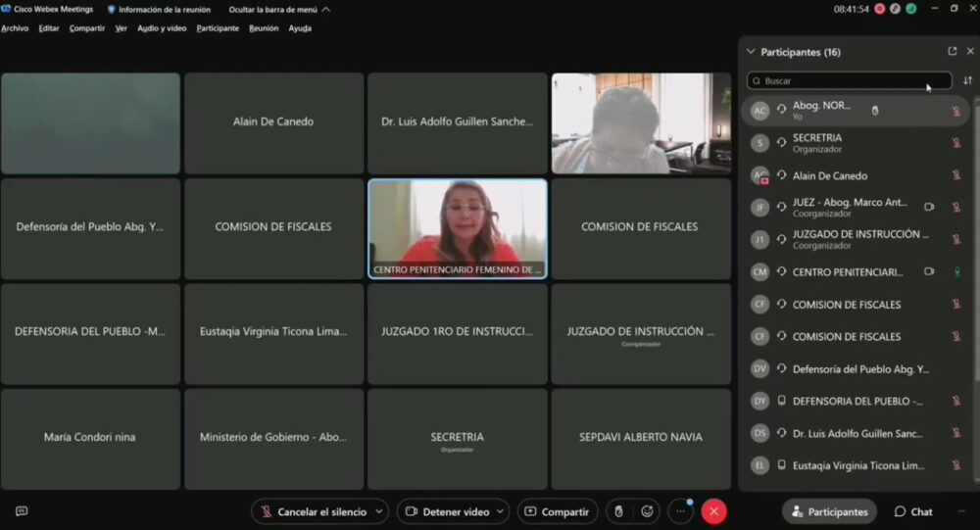Expand video options arrow next to Detener video
Viewport: 980px width, 530px height.
pyautogui.click(x=501, y=511)
